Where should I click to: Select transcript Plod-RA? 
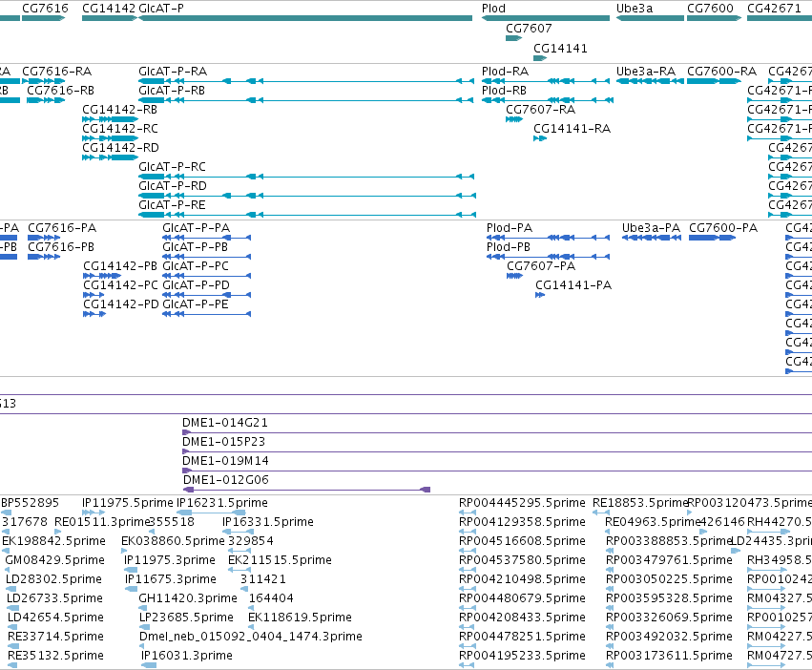click(546, 81)
